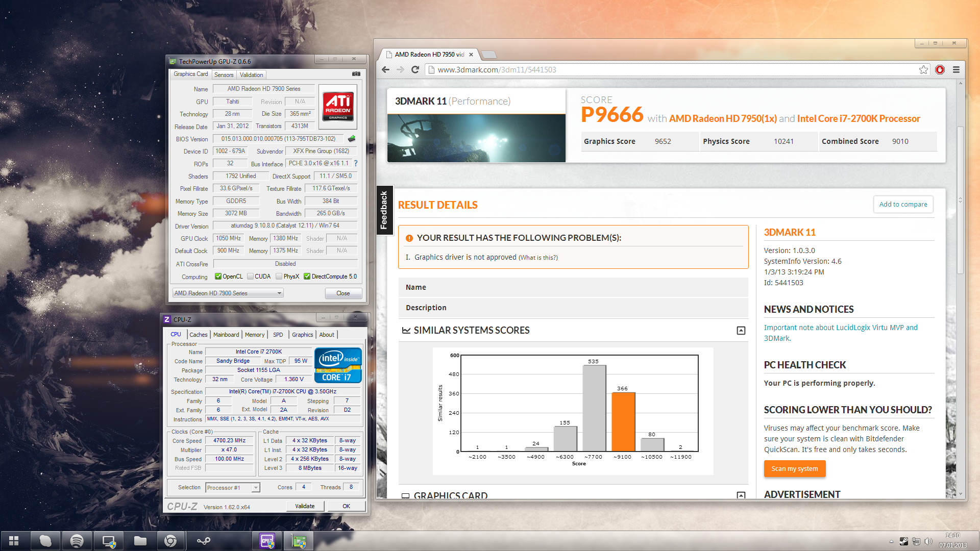
Task: Open the Graphics tab in CPU-Z
Action: pos(303,335)
